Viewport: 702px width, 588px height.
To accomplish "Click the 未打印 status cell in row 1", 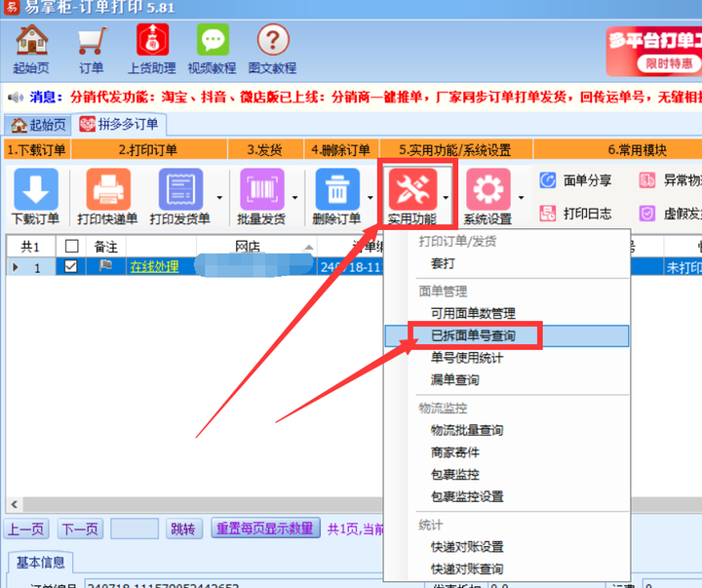I will [x=683, y=267].
